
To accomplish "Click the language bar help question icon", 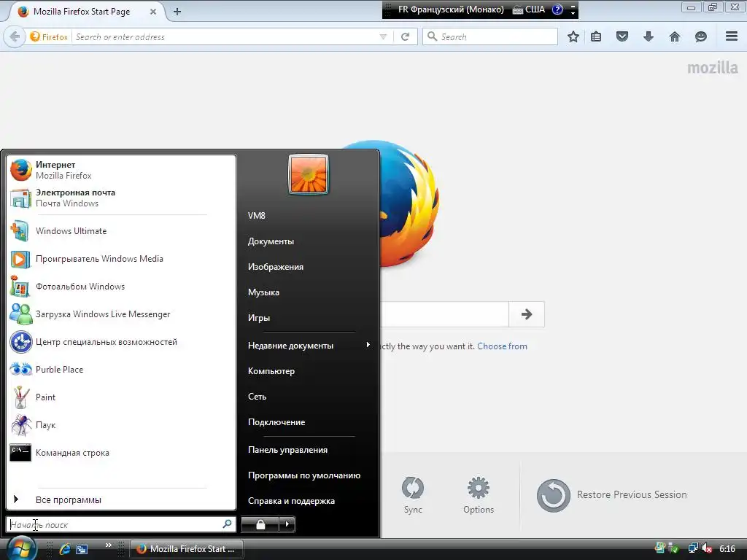I will coord(557,9).
